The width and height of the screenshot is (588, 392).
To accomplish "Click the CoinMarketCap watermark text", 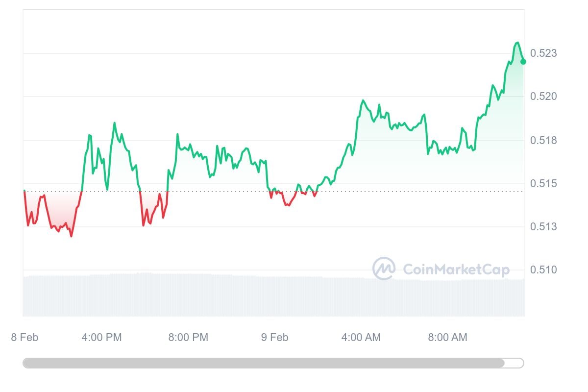I will click(x=456, y=269).
